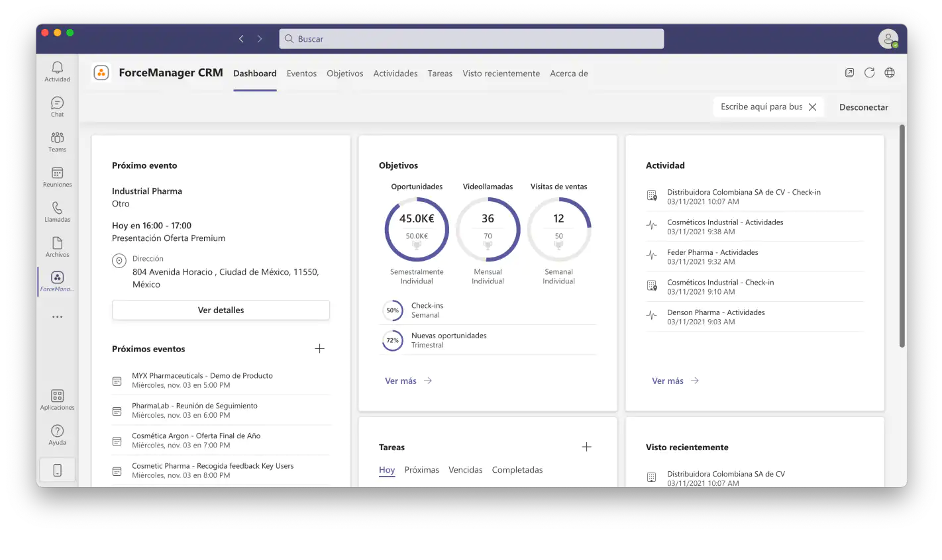Open the Actividad bell in Teams sidebar

click(58, 71)
